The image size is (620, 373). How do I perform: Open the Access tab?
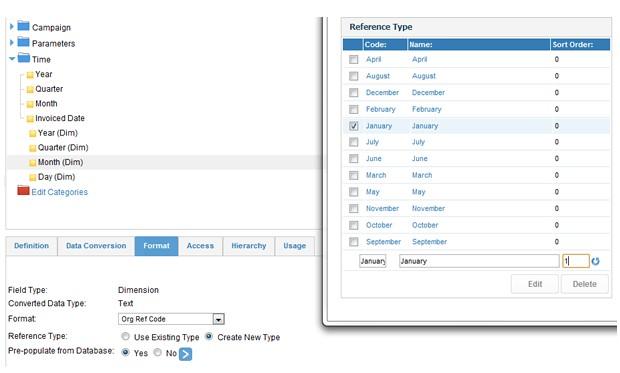pos(200,246)
